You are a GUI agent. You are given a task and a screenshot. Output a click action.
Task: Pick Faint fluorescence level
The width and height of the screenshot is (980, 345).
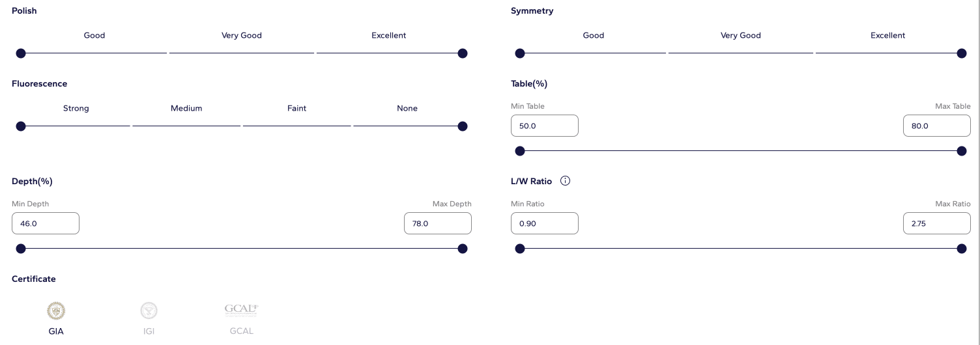(x=296, y=109)
